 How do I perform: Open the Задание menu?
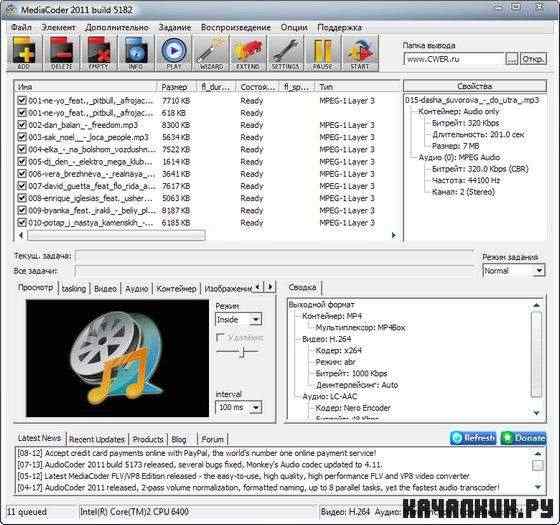pos(175,28)
